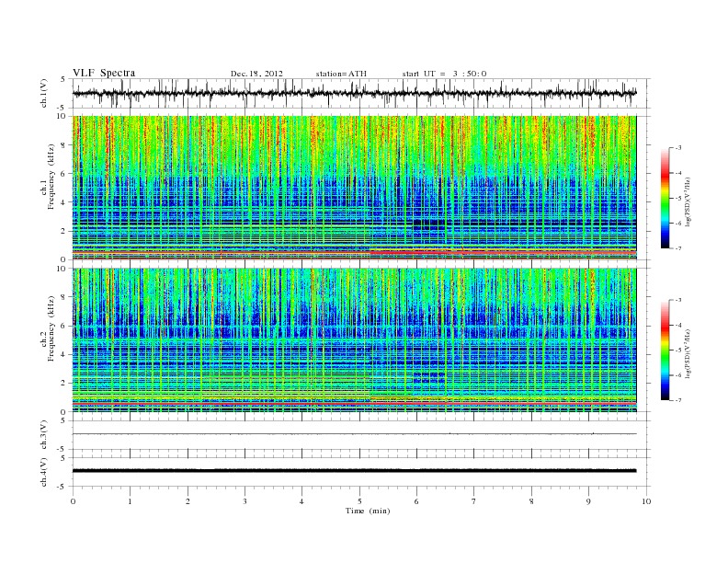
Task: Click the red band onset near 5 min in ch.1
Action: pyautogui.click(x=371, y=251)
